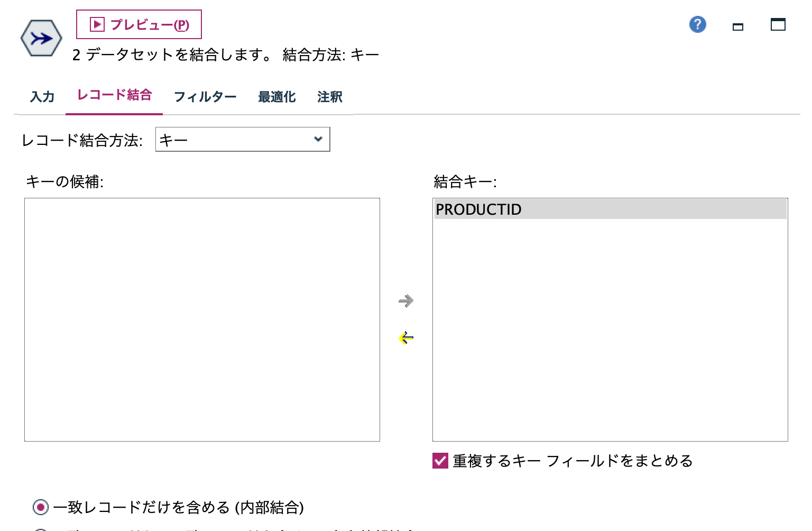Click the dropdown chevron to change join method
Viewport: 812px width, 531px height.
click(317, 139)
